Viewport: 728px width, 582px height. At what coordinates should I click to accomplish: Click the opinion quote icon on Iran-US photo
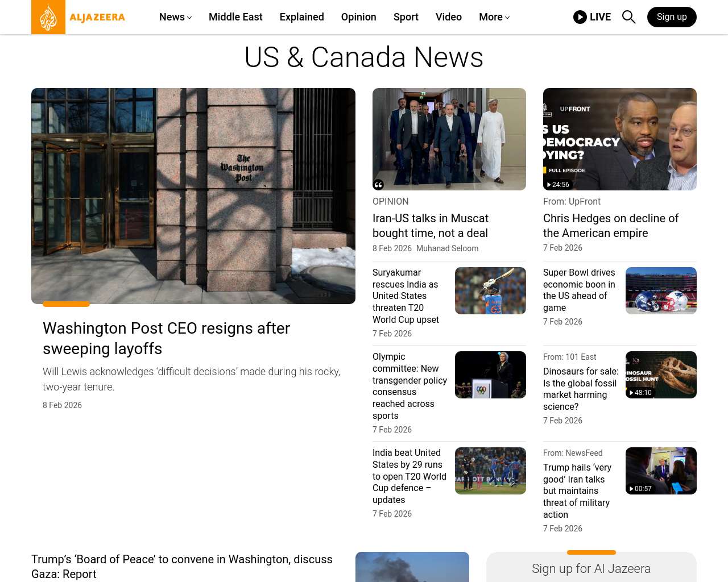(x=378, y=185)
